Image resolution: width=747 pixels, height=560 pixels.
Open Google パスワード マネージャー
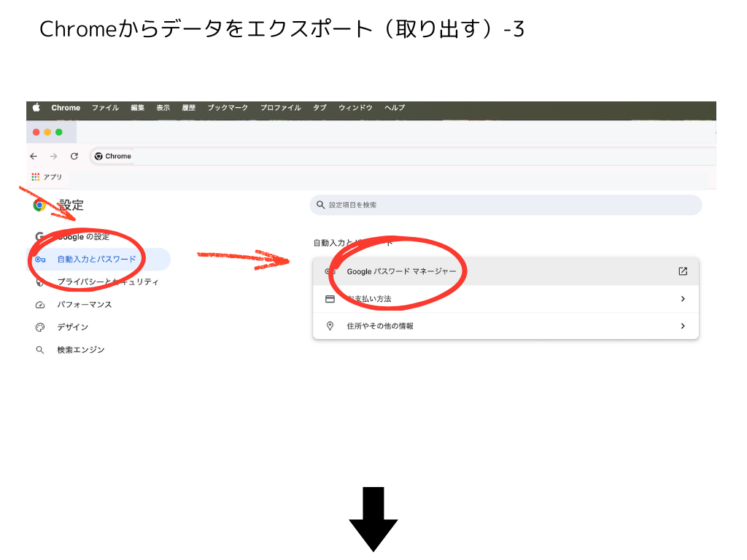pyautogui.click(x=506, y=271)
